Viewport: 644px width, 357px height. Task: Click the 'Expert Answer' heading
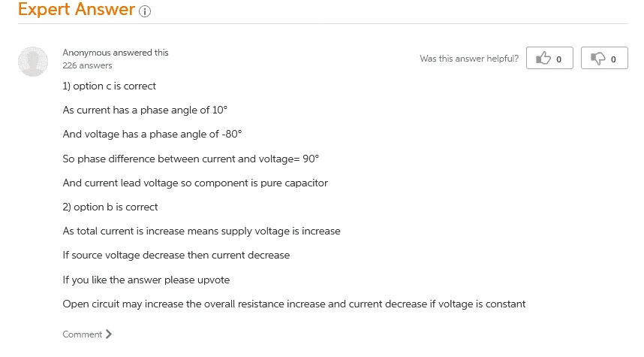(77, 9)
